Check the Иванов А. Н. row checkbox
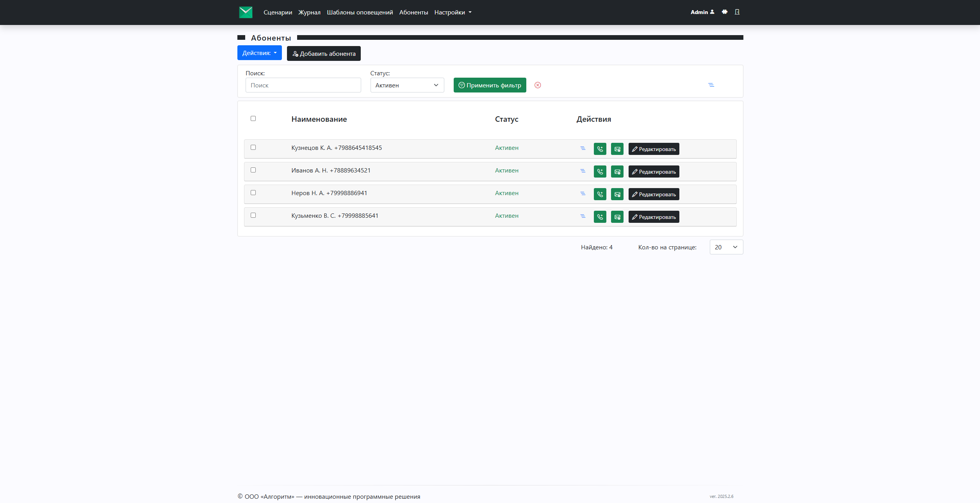This screenshot has width=980, height=503. [x=253, y=170]
